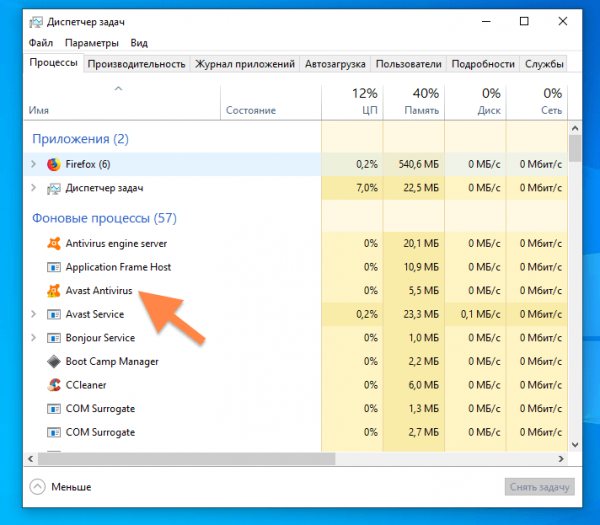The width and height of the screenshot is (600, 525).
Task: Click the Диспетчер задач process row icon
Action: click(54, 188)
